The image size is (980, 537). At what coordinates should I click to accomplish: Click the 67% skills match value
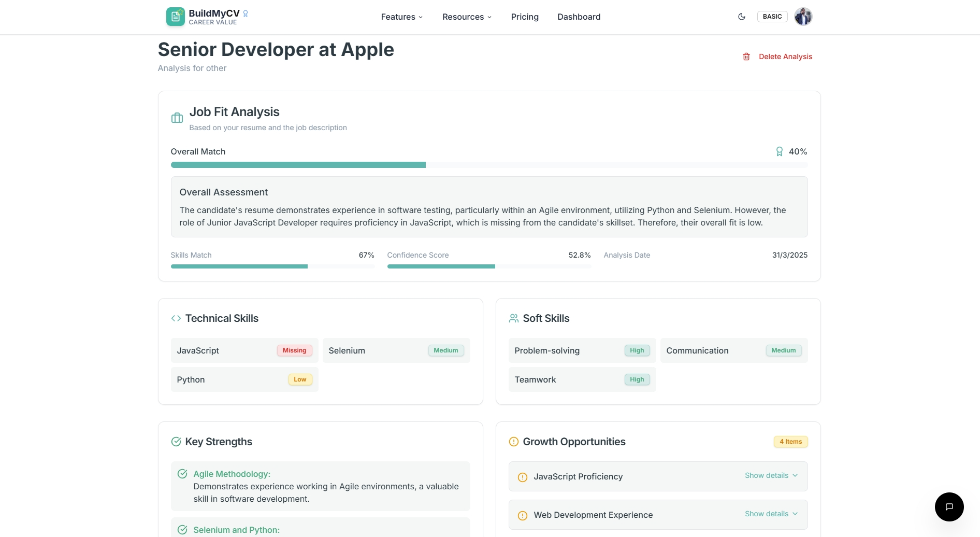coord(366,255)
